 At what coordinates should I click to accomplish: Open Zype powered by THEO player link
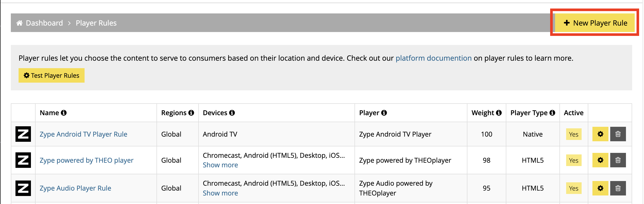86,160
